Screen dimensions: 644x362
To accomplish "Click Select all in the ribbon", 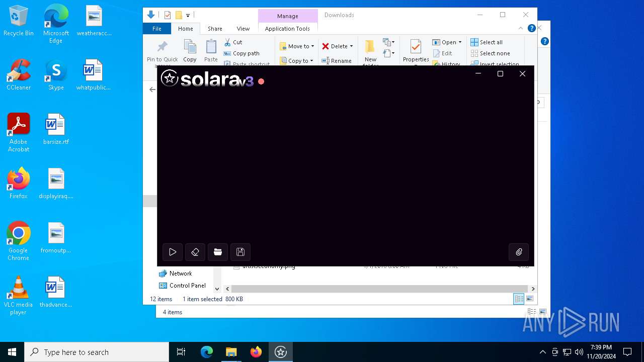I will click(487, 42).
